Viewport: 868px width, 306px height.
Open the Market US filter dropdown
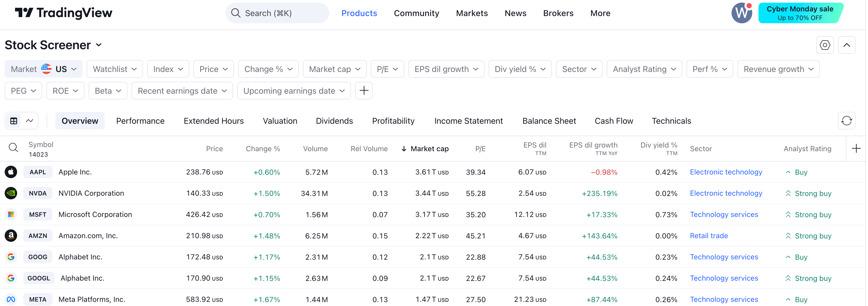(x=44, y=69)
